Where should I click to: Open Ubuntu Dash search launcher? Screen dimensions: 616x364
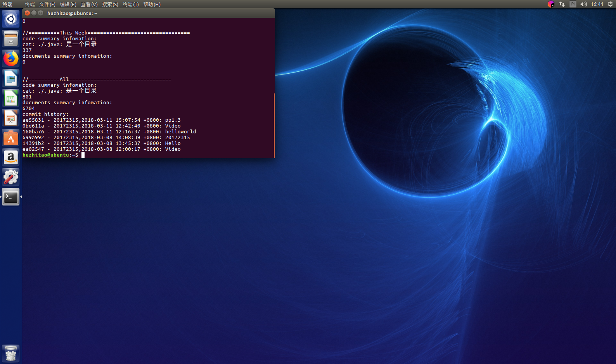coord(11,19)
